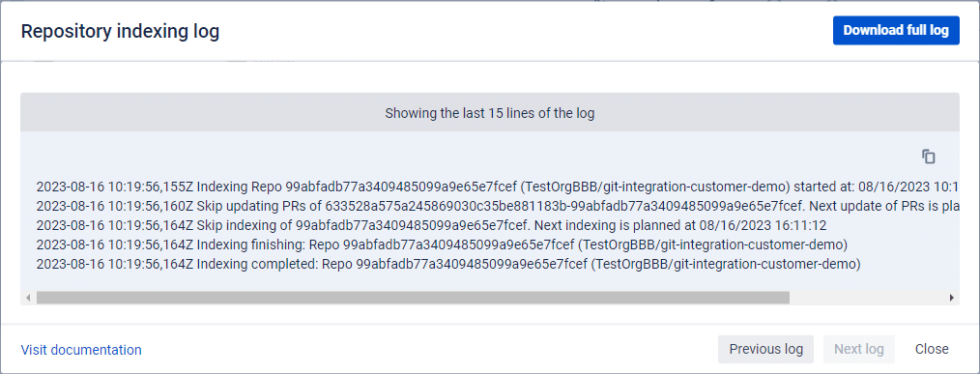Image resolution: width=980 pixels, height=374 pixels.
Task: Click the 'Repository indexing log' dialog title
Action: tap(120, 31)
